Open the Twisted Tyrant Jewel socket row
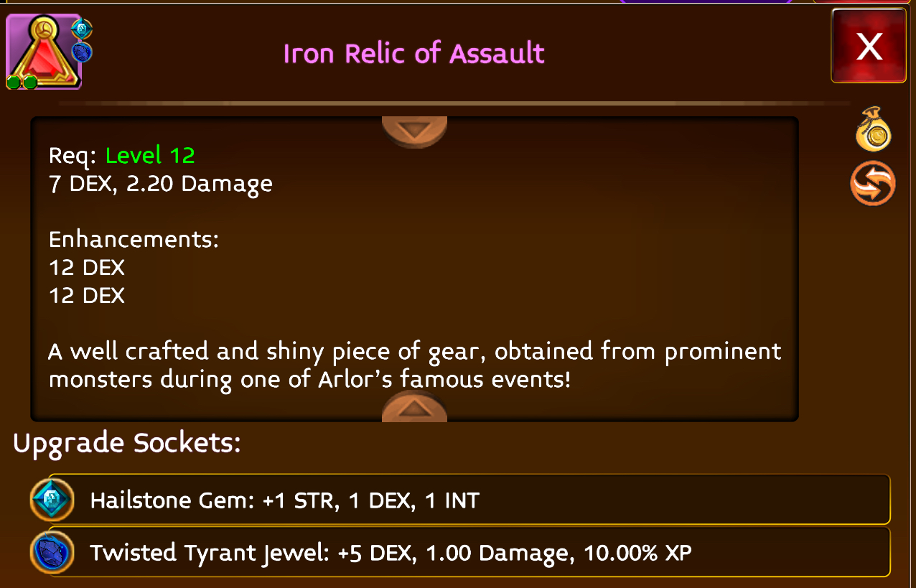The height and width of the screenshot is (588, 916). 460,552
